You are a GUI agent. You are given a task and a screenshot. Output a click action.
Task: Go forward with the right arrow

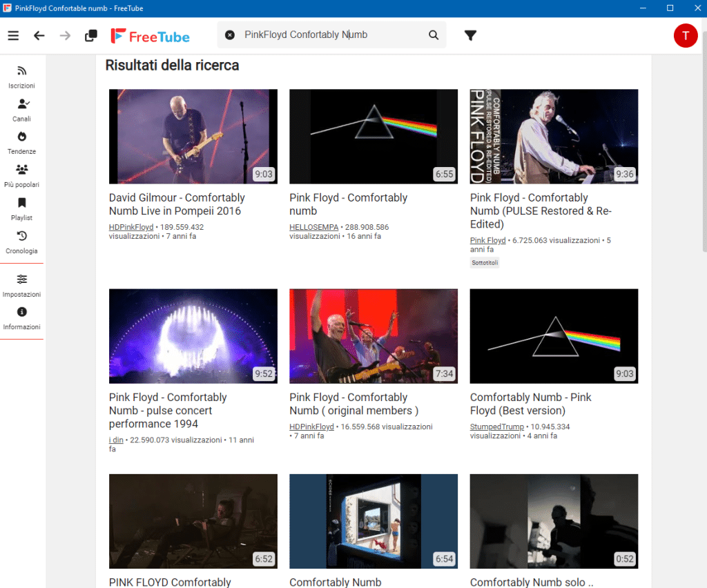click(65, 35)
